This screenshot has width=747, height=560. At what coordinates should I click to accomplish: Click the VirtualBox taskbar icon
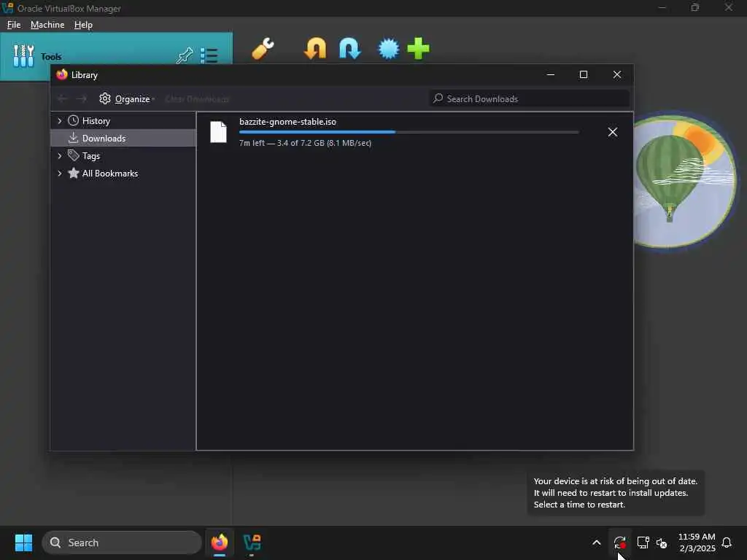[252, 542]
